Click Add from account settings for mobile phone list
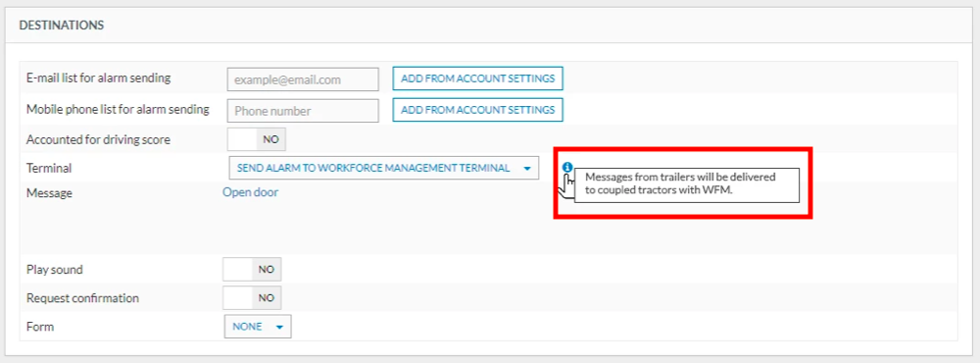 477,110
